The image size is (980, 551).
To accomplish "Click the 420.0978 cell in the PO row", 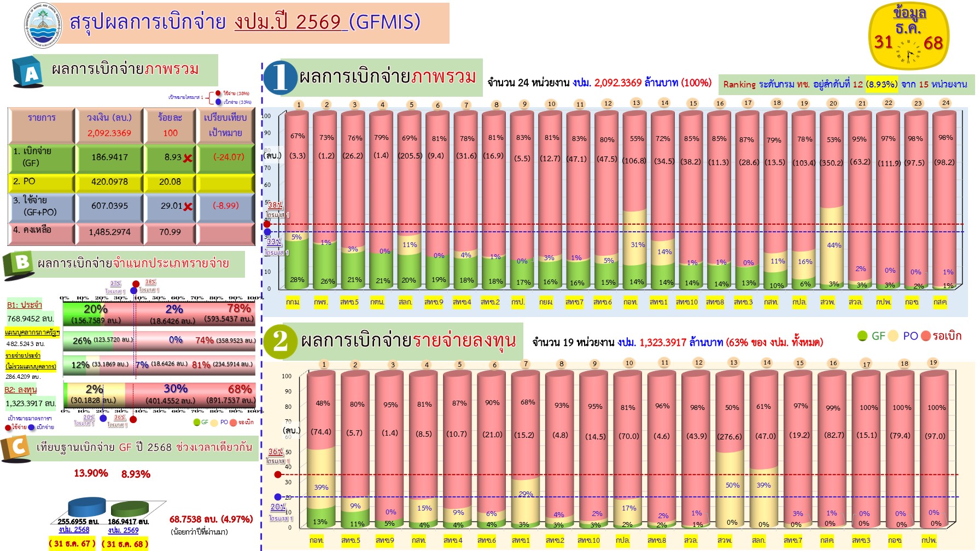I will click(109, 182).
